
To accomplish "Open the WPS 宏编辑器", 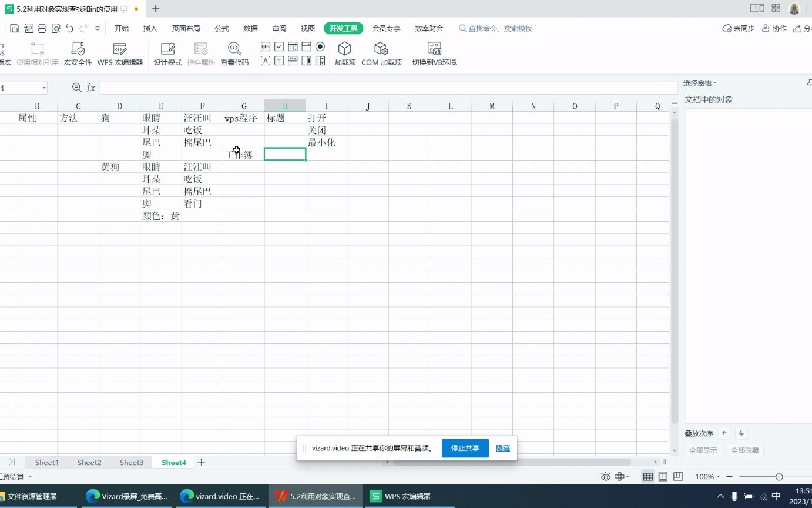I will pyautogui.click(x=120, y=53).
